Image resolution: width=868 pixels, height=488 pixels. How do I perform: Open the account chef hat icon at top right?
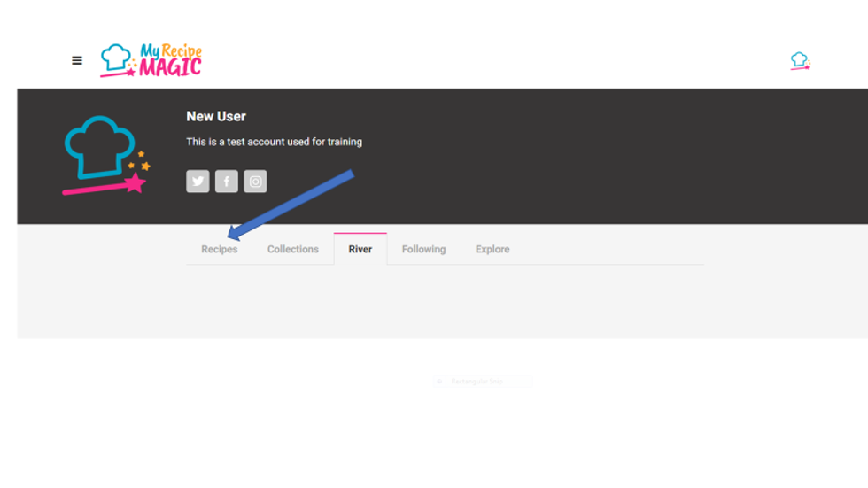[x=800, y=61]
